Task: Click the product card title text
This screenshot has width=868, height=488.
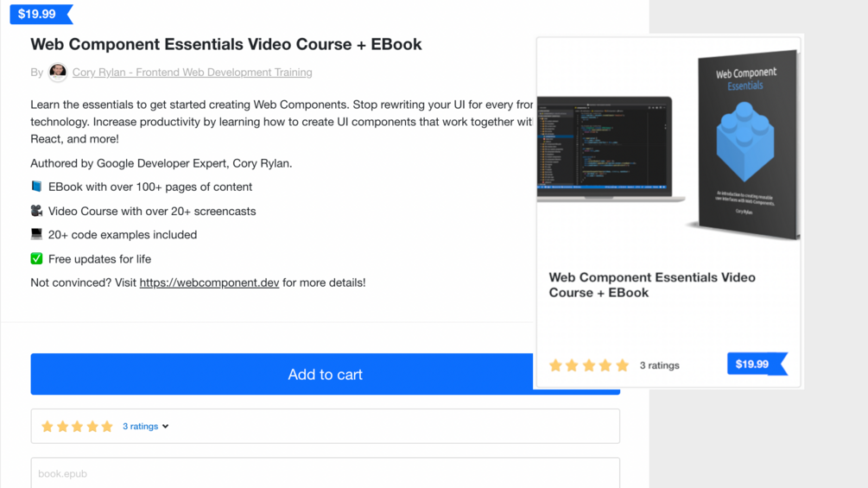Action: pos(652,285)
